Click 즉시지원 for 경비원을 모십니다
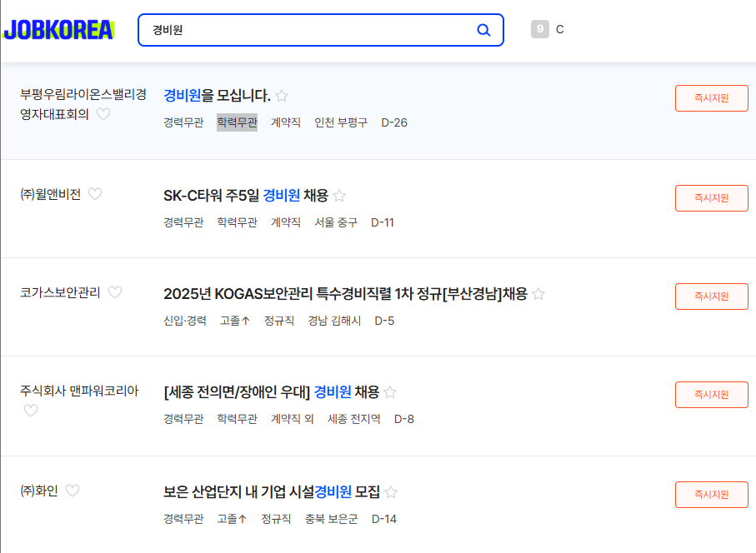The height and width of the screenshot is (553, 756). 712,98
